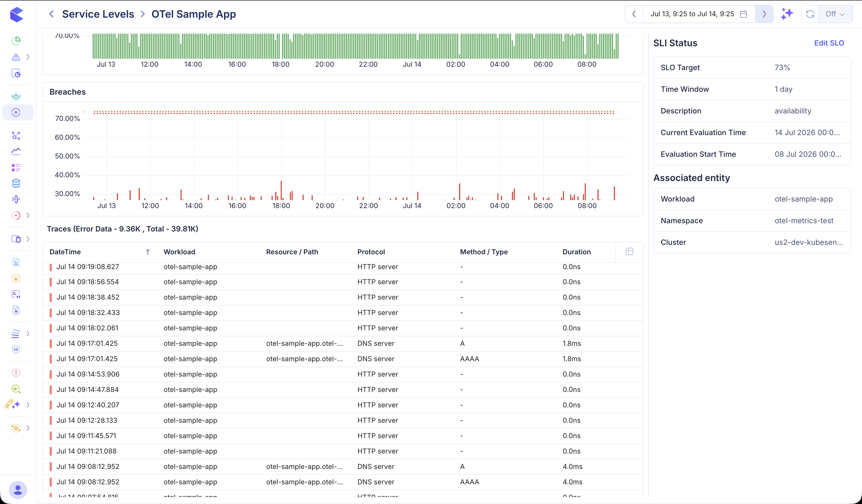Open the report clock icon in sidebar
862x504 pixels.
click(16, 73)
